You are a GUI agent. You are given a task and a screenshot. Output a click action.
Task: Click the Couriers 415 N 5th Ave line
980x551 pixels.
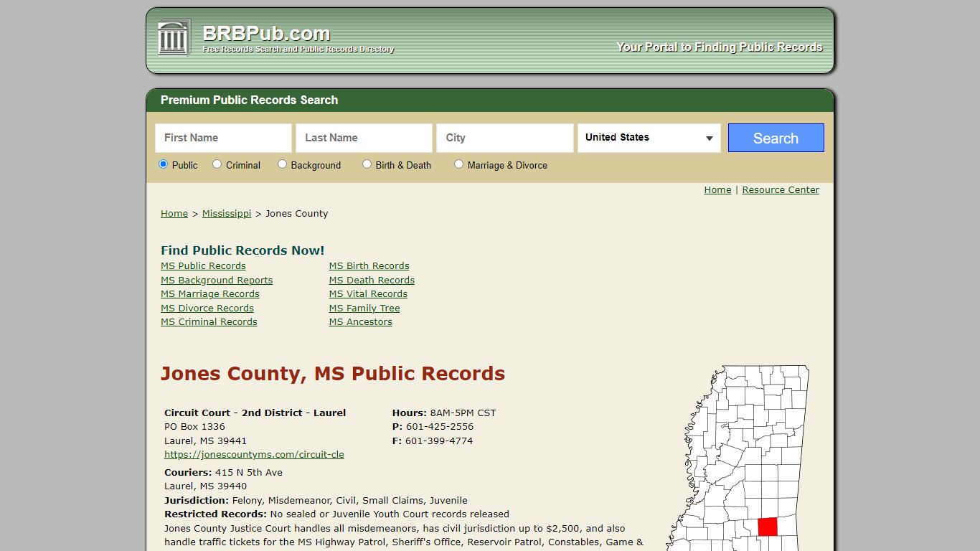tap(223, 473)
